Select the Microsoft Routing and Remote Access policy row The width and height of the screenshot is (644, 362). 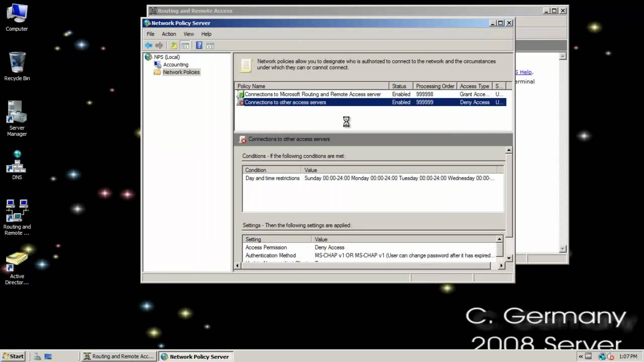[370, 94]
